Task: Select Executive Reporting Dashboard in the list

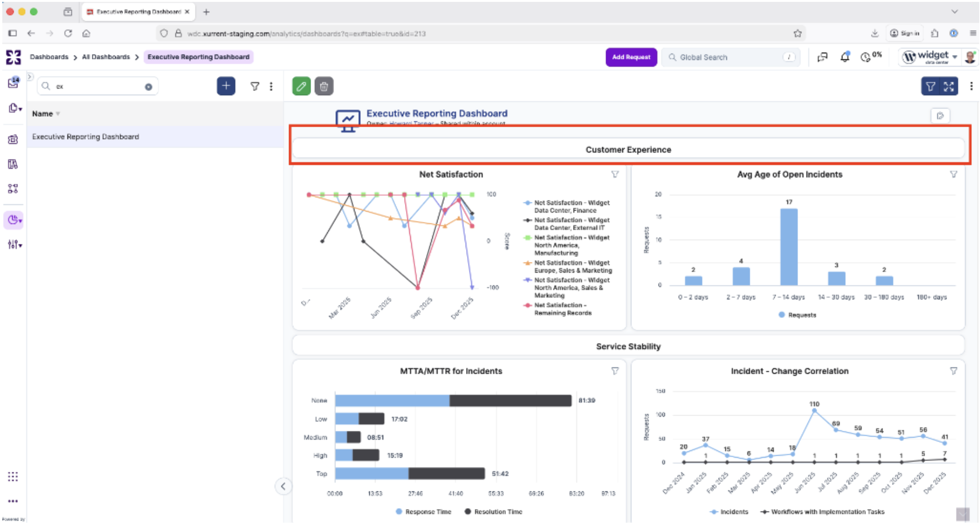Action: pos(85,137)
